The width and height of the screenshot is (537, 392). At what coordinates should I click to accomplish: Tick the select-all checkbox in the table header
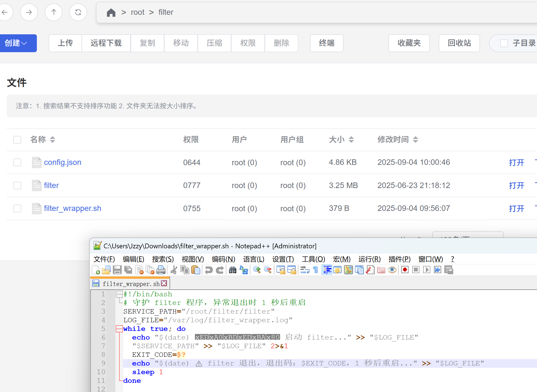point(17,140)
